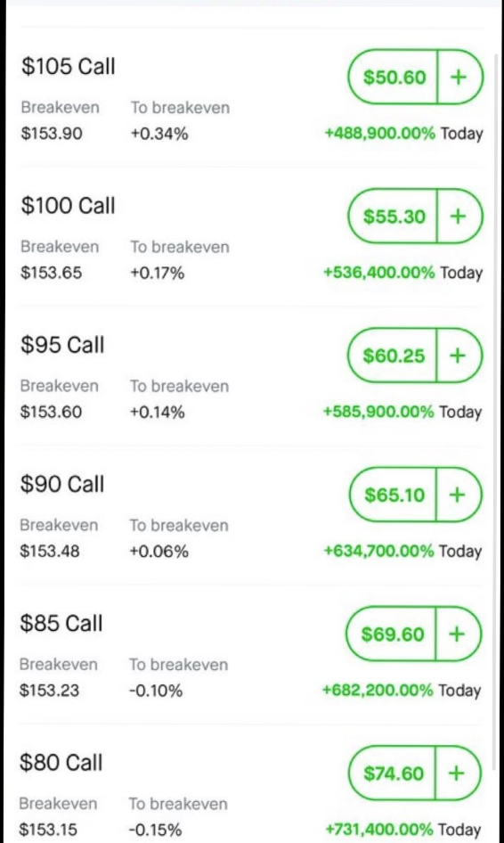Open the $100 Call option row

251,236
